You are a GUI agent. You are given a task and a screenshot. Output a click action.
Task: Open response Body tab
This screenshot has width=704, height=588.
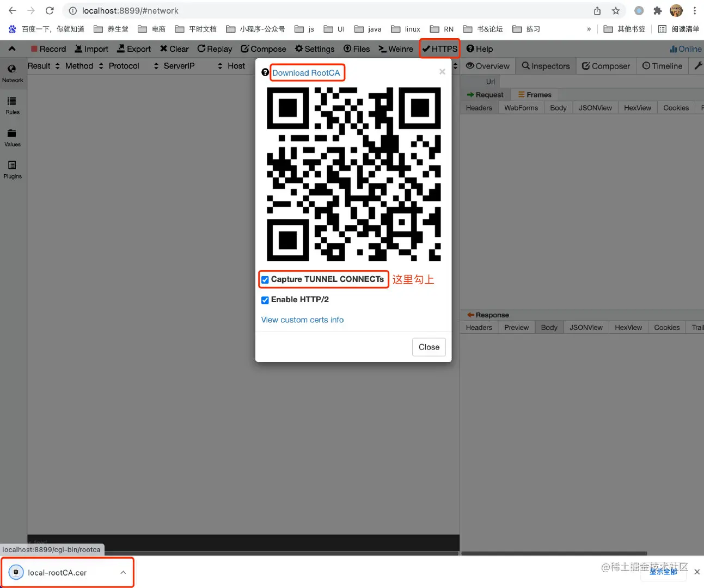[549, 328]
